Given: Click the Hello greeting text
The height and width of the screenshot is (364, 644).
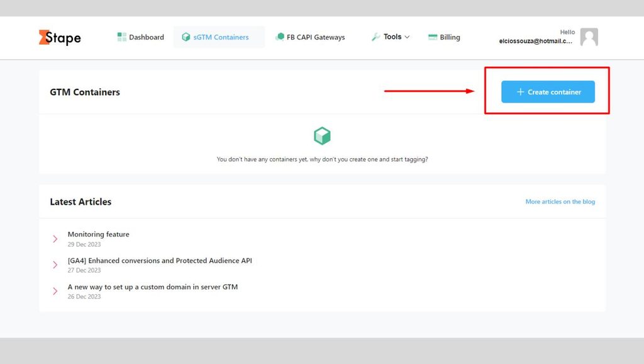Looking at the screenshot, I should (567, 32).
